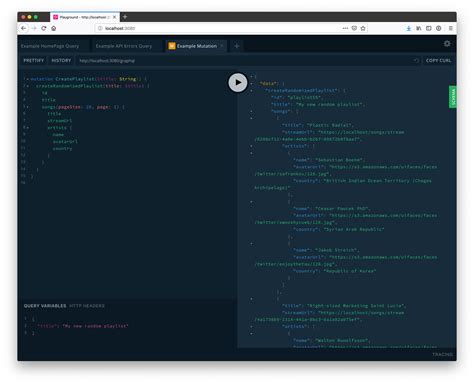
Task: Click the "Plastic Radial" song title in response
Action: (x=329, y=125)
